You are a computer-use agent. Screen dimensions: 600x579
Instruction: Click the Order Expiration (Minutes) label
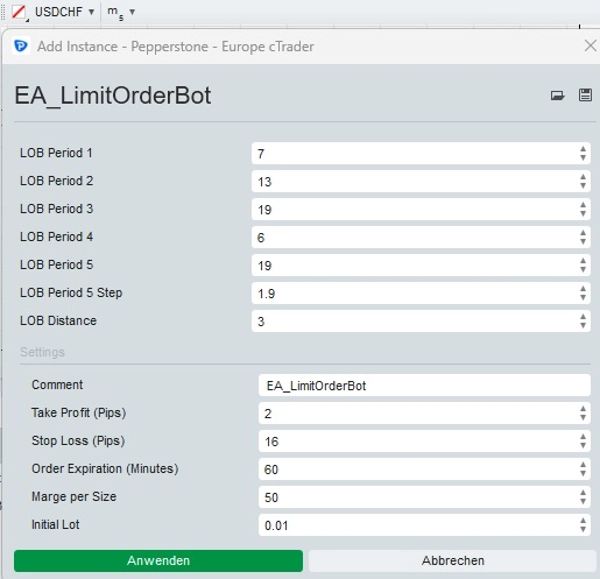pyautogui.click(x=105, y=469)
